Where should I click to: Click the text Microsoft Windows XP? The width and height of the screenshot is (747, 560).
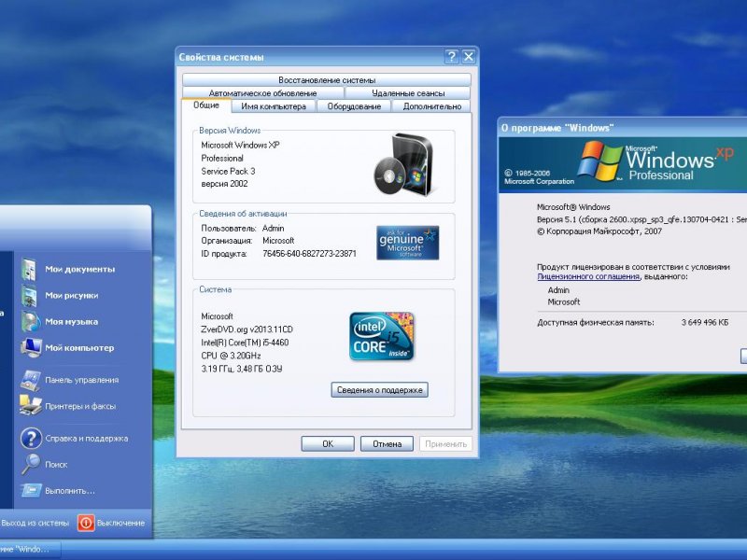240,145
